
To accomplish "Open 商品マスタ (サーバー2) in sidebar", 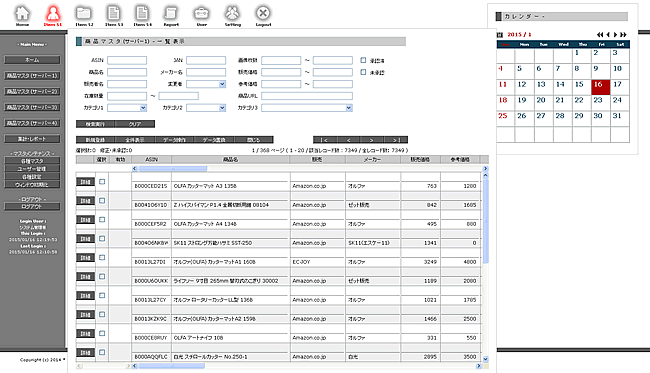I will [32, 91].
